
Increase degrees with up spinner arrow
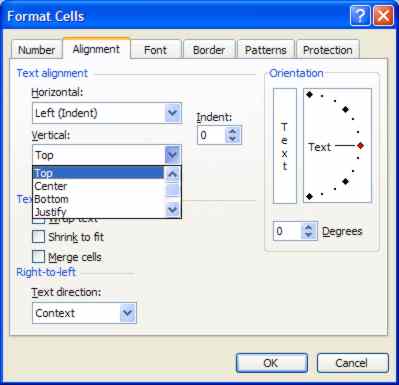pyautogui.click(x=309, y=227)
